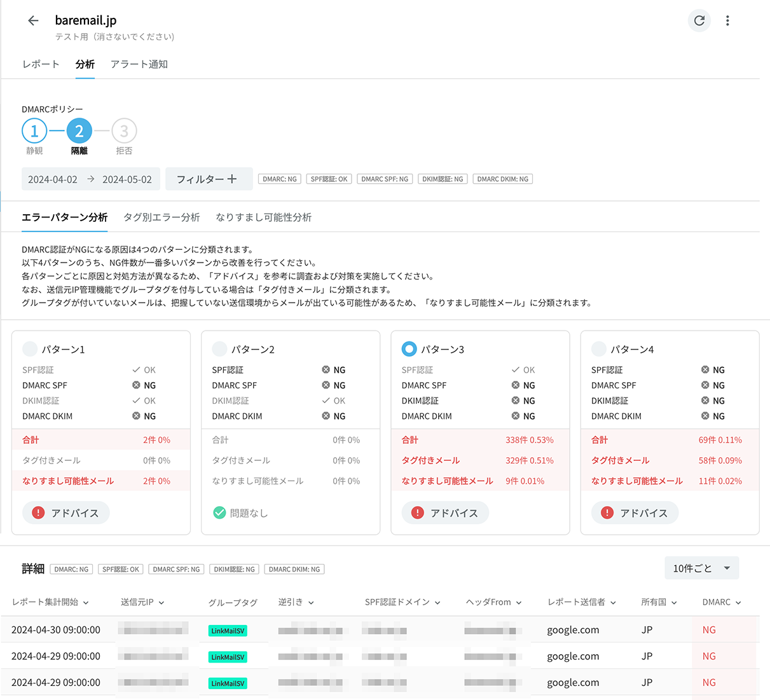
Task: Open アドバイス for パターン1
Action: 66,512
